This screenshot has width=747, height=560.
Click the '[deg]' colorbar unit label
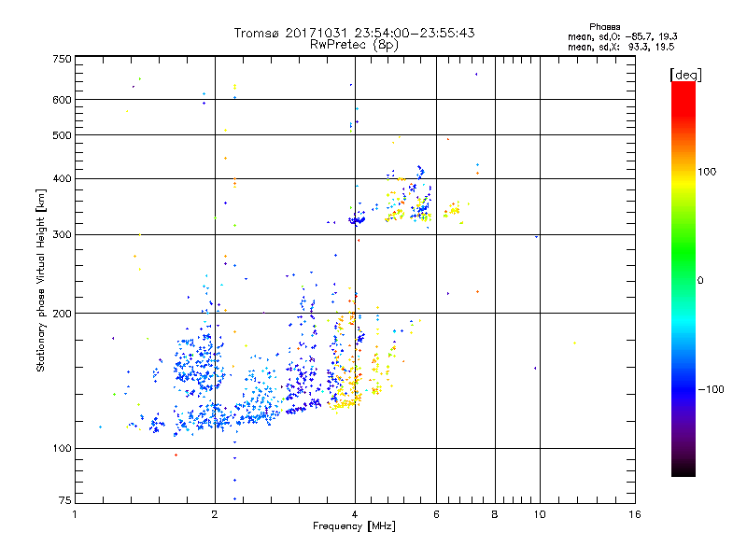coord(685,75)
